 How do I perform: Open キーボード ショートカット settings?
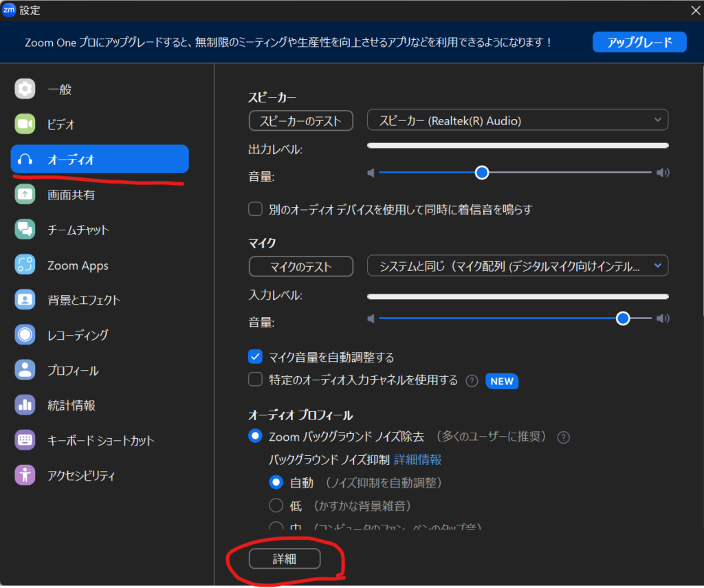(x=100, y=440)
